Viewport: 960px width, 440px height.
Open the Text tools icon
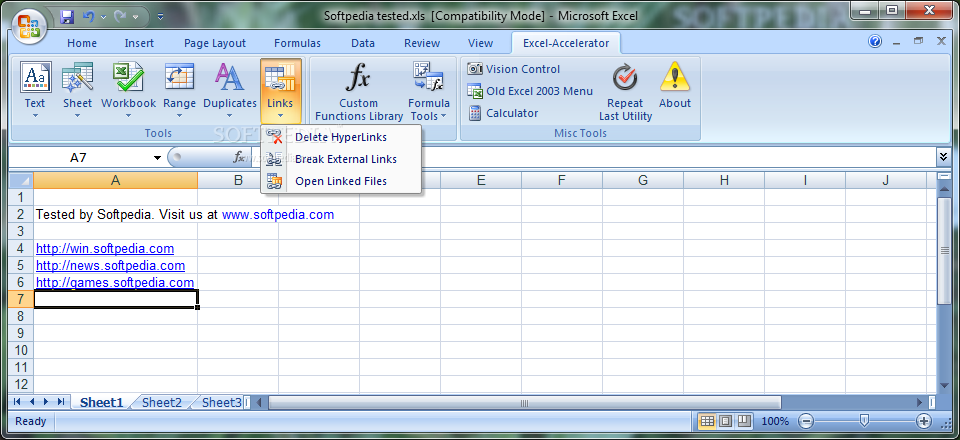35,91
